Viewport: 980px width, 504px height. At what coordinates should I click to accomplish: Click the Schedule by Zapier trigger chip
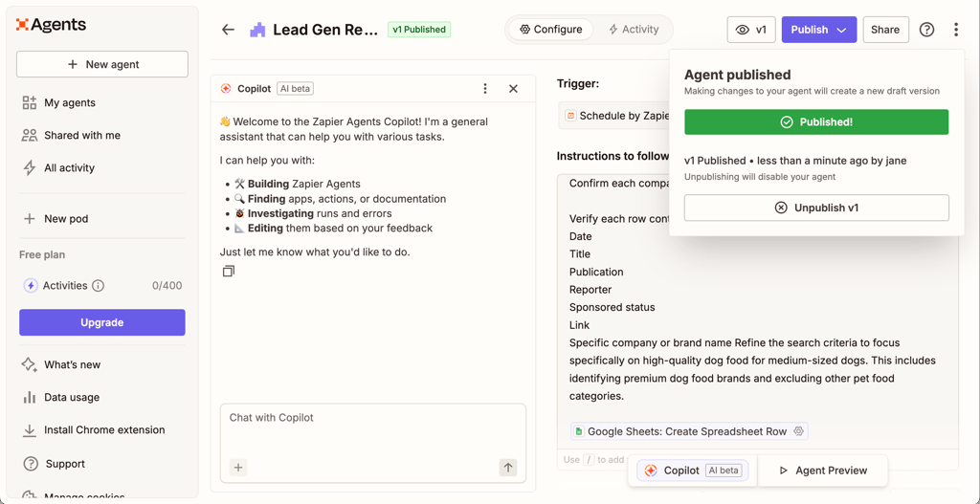click(x=612, y=116)
